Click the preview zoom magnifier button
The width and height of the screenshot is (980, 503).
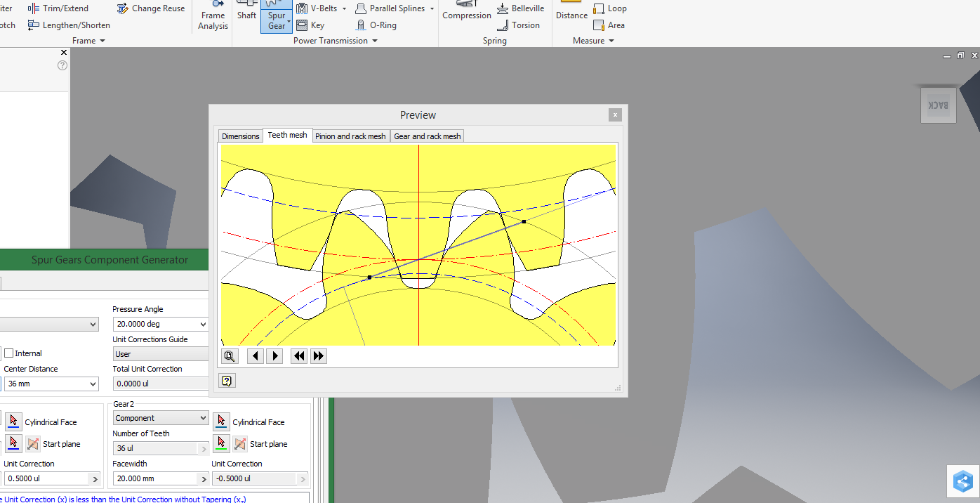point(229,355)
